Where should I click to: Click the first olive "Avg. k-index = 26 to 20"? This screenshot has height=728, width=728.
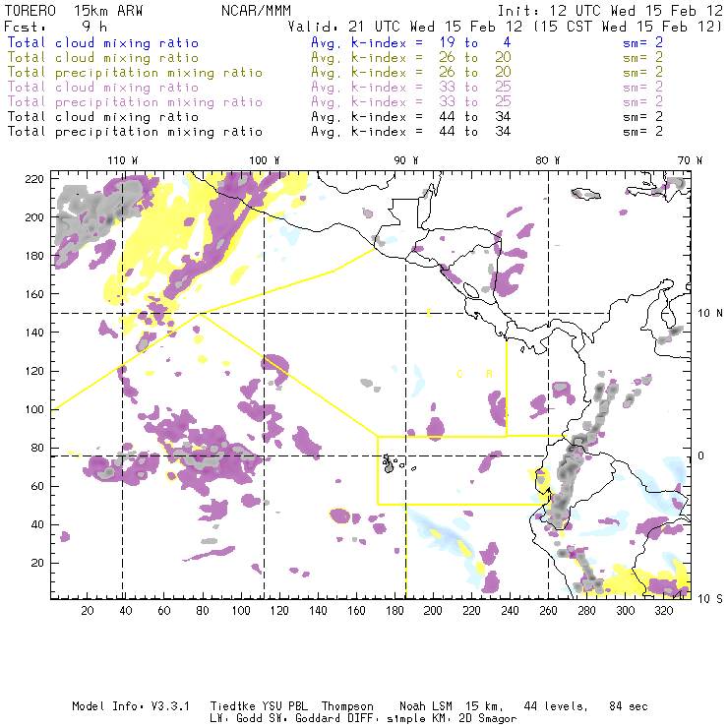click(411, 58)
